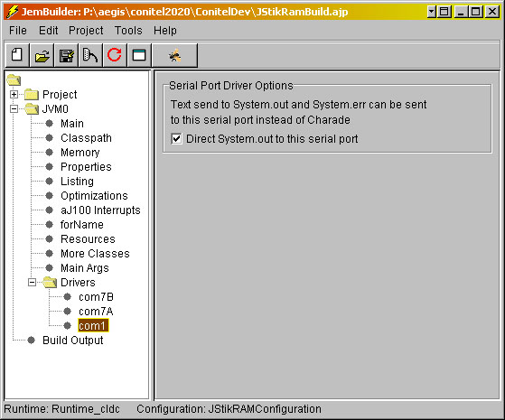The width and height of the screenshot is (505, 420).
Task: Click the bug debug toolbar icon
Action: 175,55
